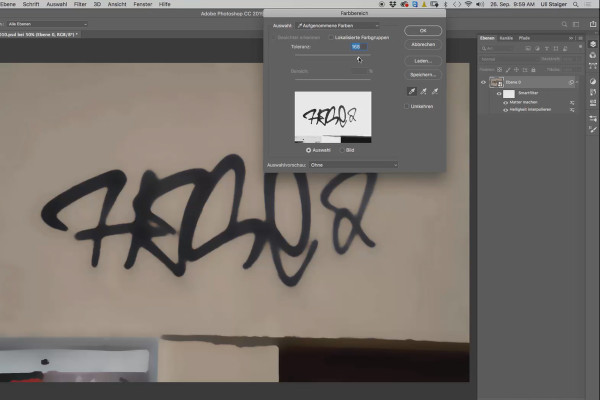
Task: Open the Fenster menu
Action: (x=143, y=4)
